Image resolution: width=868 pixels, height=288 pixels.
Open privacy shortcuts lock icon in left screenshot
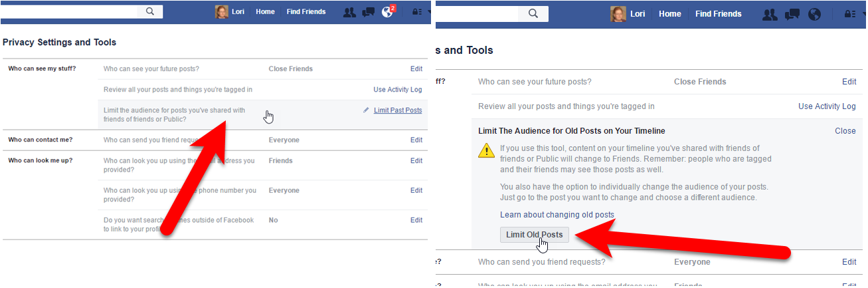point(417,12)
